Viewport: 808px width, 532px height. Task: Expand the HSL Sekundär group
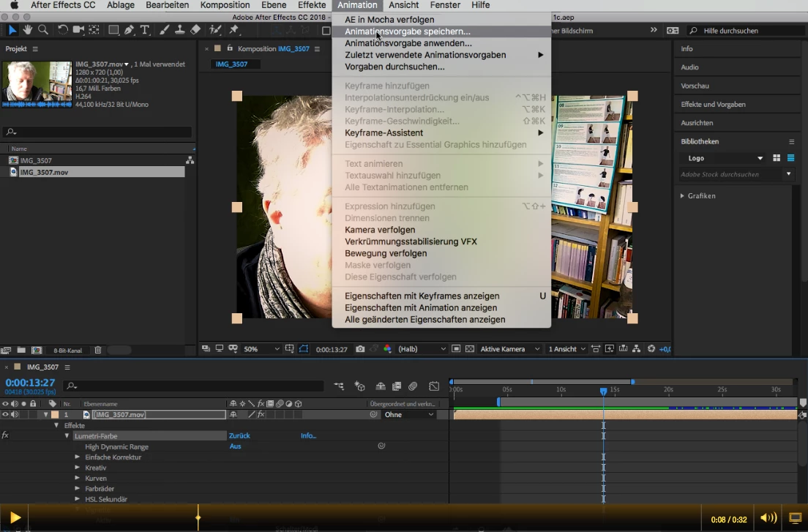point(78,499)
